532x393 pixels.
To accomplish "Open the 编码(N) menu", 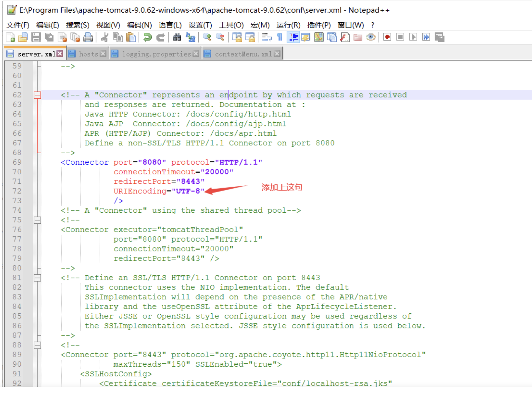I will (139, 25).
